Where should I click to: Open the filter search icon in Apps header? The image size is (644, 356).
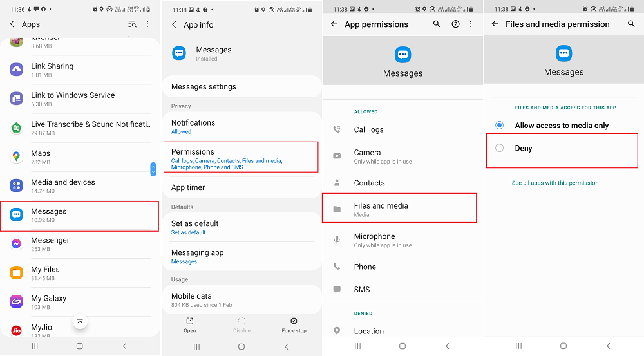coord(132,24)
